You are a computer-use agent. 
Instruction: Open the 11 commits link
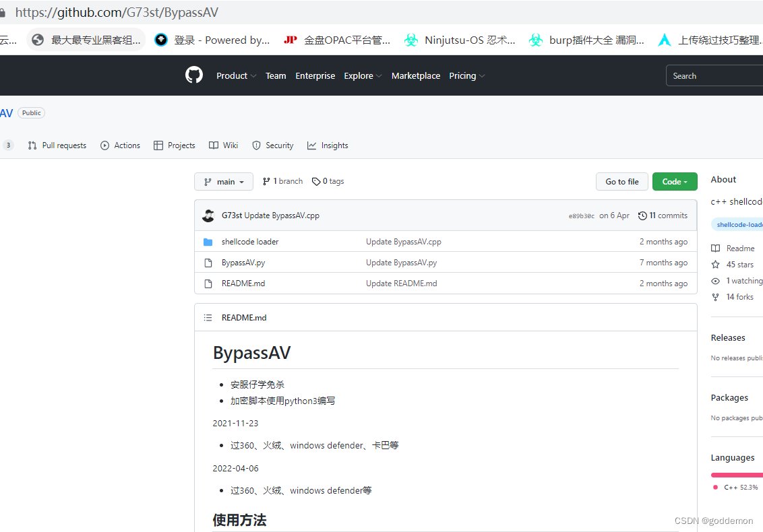point(663,215)
